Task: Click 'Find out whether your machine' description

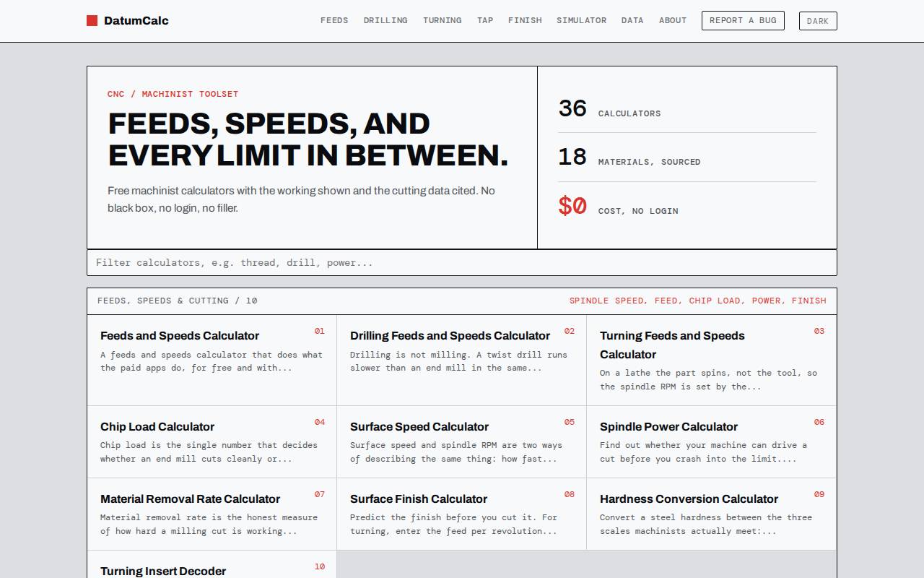Action: [704, 452]
